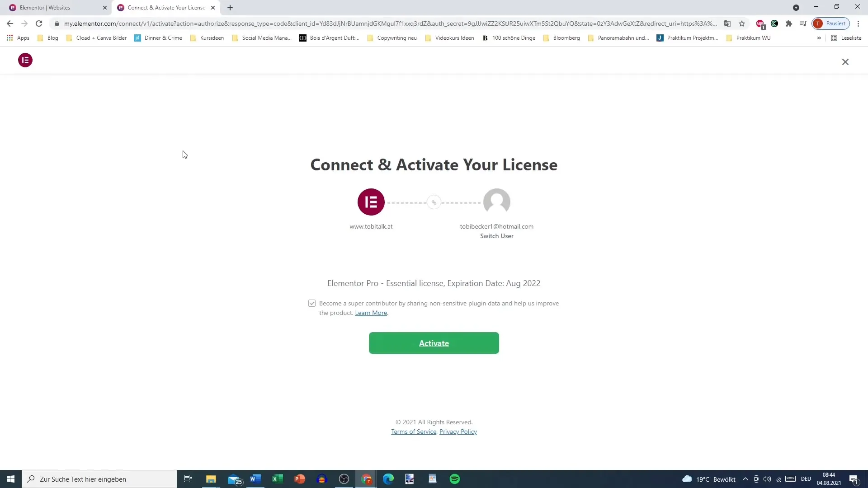Click the Terms of Service link
868x488 pixels.
(x=413, y=432)
